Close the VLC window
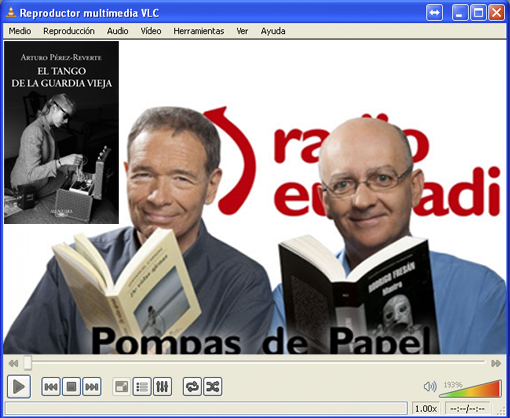Viewport: 510px width, 418px height. [x=496, y=13]
